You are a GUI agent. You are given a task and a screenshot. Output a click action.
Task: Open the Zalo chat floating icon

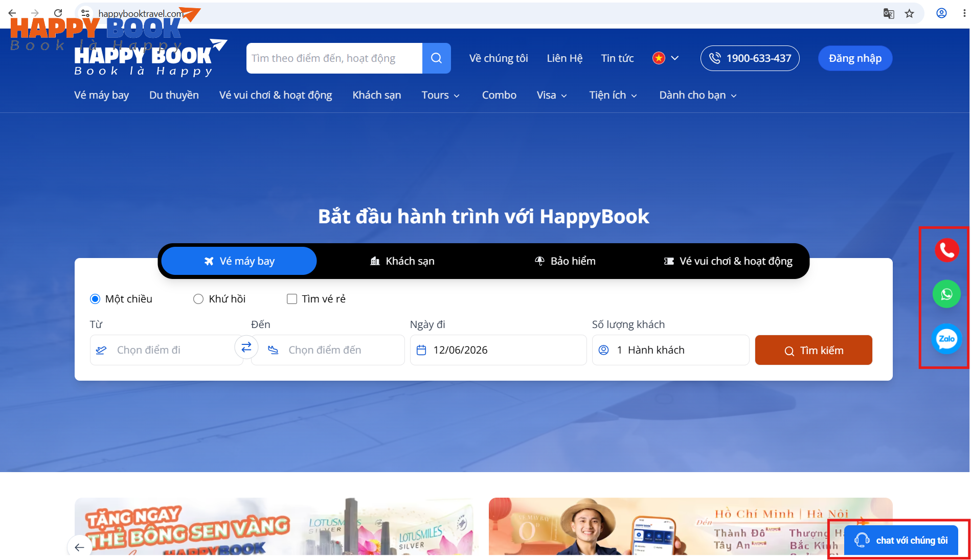(x=946, y=339)
